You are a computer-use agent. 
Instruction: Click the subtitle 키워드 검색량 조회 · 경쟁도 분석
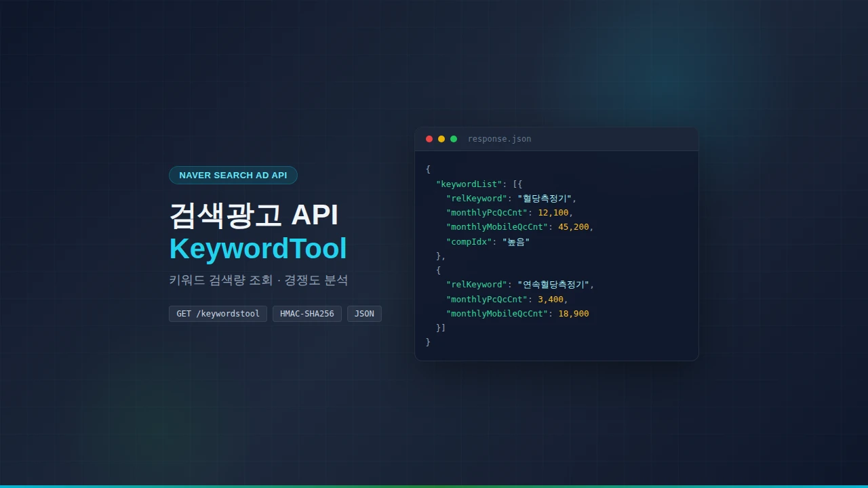258,280
